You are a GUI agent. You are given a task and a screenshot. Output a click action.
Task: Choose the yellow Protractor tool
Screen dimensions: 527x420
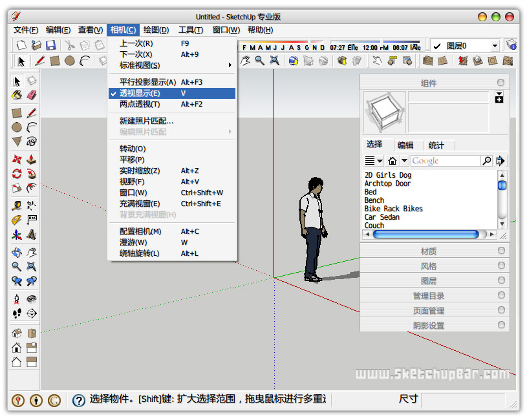point(17,220)
